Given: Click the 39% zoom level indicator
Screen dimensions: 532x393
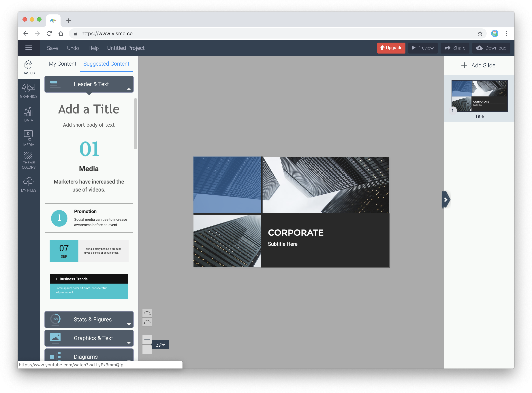Looking at the screenshot, I should [160, 344].
